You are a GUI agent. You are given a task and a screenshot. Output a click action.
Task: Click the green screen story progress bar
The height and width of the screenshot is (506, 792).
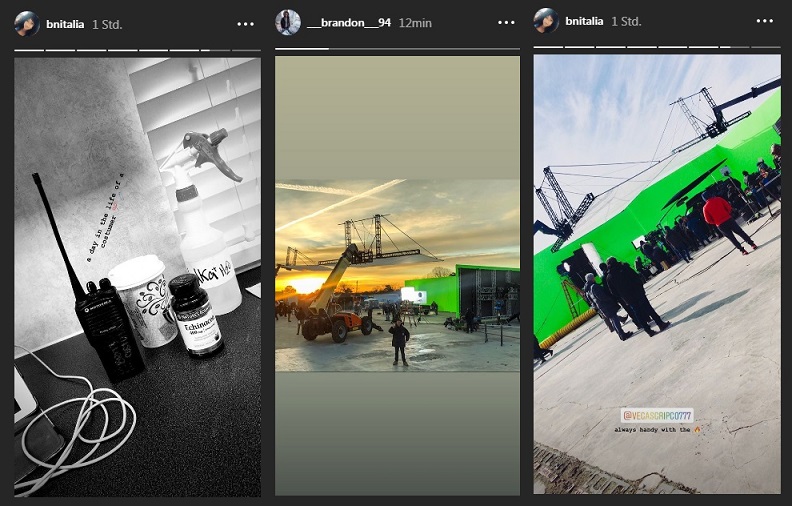(657, 47)
